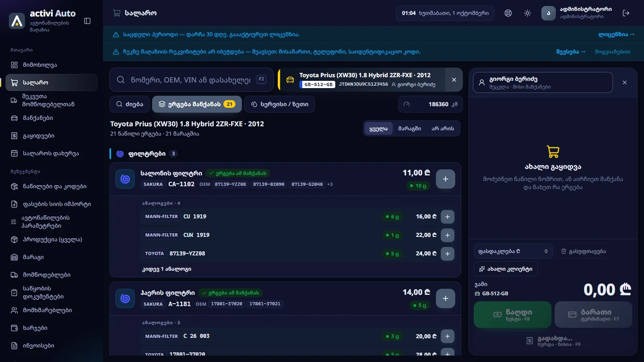Open შევსება link in requisites banner
This screenshot has height=362, width=644.
pyautogui.click(x=570, y=52)
